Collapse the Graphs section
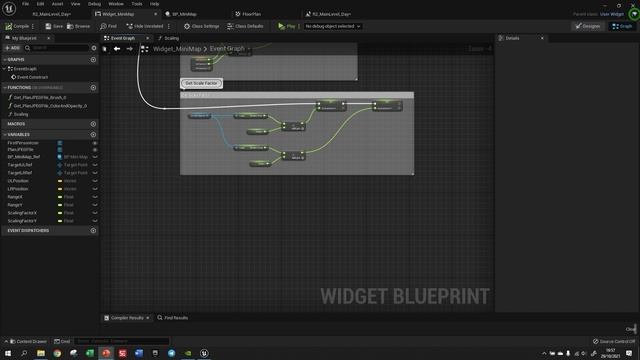640x360 pixels. [x=4, y=60]
